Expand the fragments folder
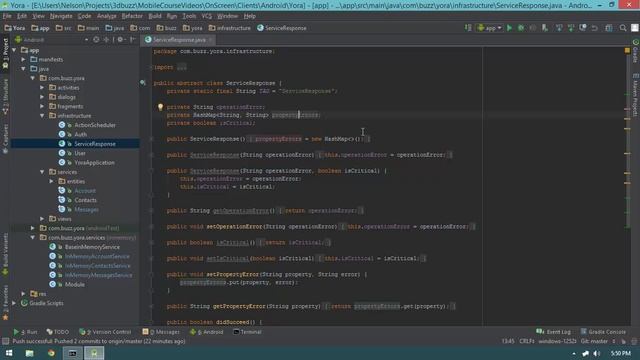This screenshot has width=640, height=360. [x=42, y=107]
